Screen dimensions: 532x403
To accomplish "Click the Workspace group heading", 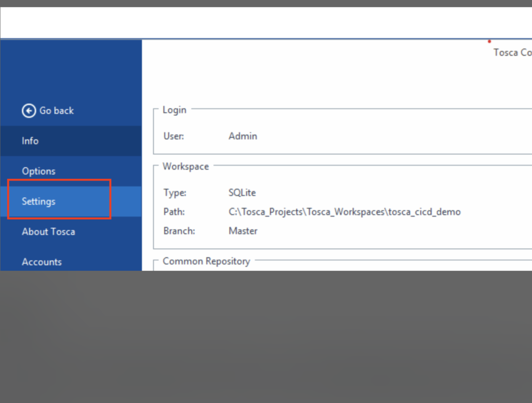I will [x=186, y=166].
